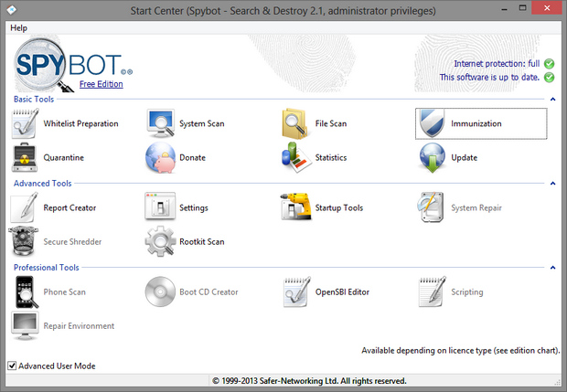The height and width of the screenshot is (392, 567).
Task: Click the Phone Scan label
Action: [64, 291]
